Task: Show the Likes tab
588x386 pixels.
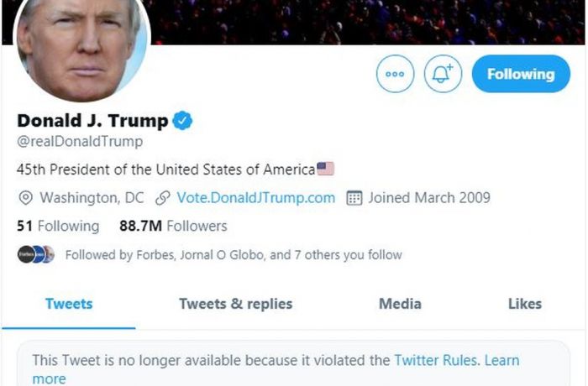Action: pos(524,304)
